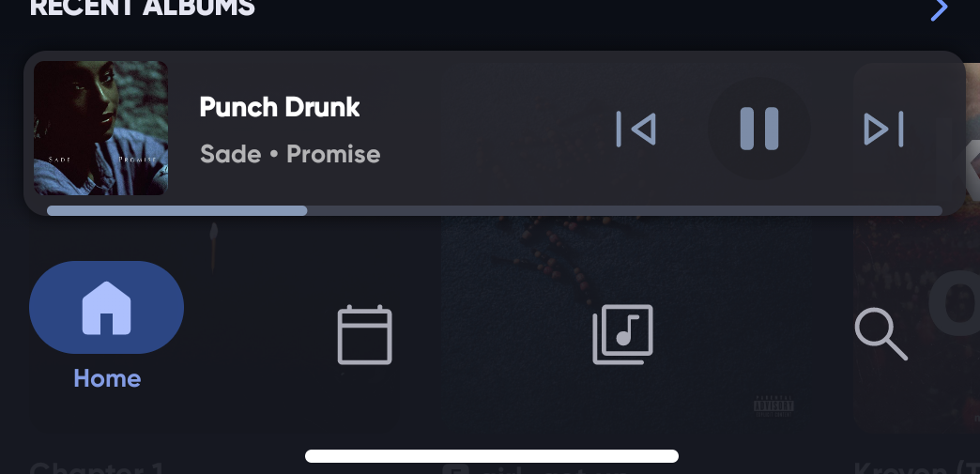Click the Sade • Promise subtitle

[x=290, y=154]
